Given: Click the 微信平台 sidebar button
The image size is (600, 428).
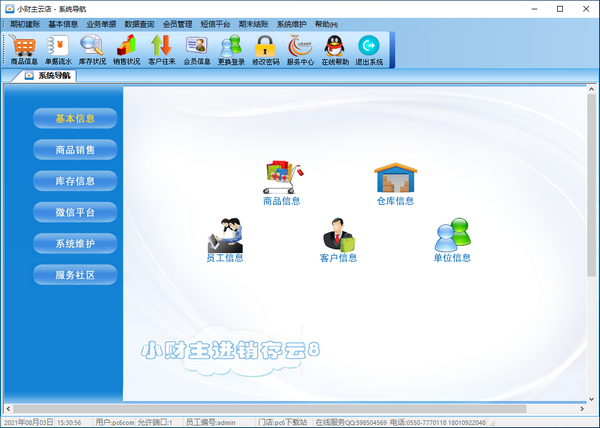Looking at the screenshot, I should [x=76, y=212].
